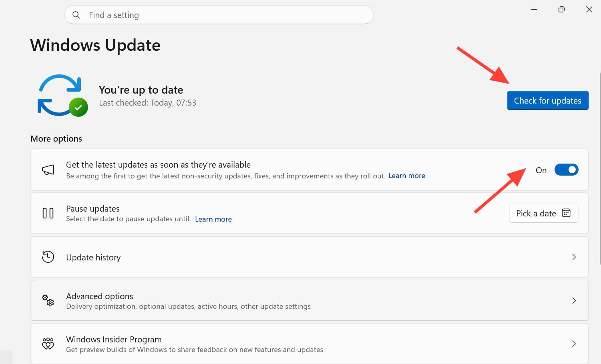Click the Delivery optimization description text

click(x=188, y=306)
